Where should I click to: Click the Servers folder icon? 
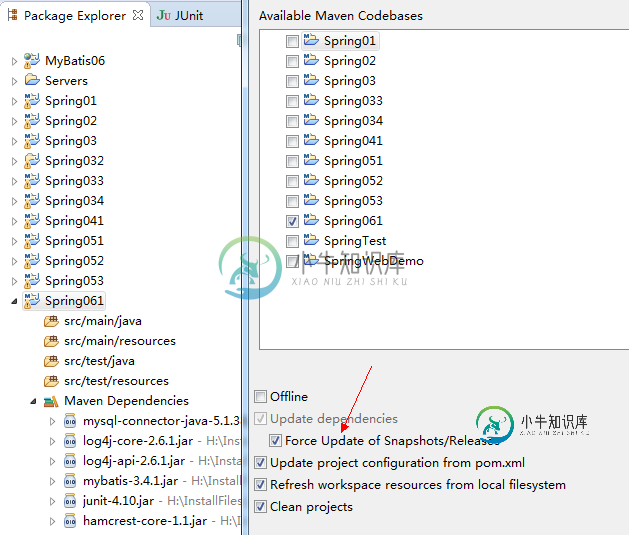click(32, 80)
